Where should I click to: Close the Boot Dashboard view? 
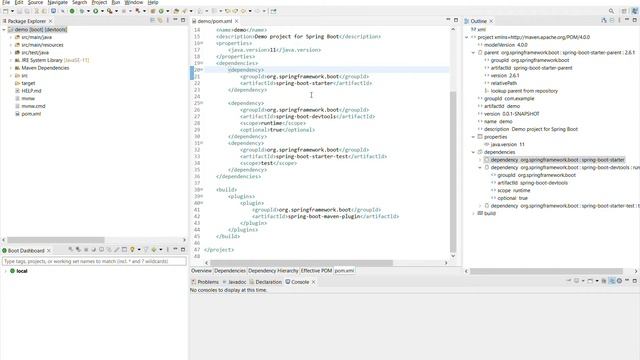click(x=49, y=250)
